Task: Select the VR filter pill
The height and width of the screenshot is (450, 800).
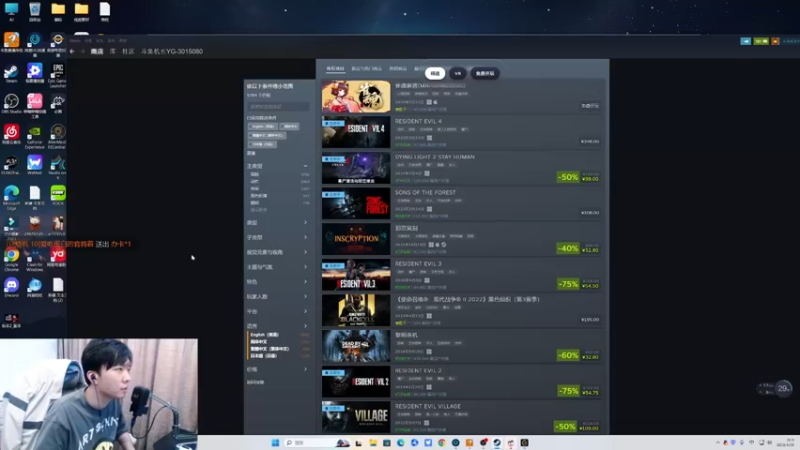Action: [x=458, y=73]
